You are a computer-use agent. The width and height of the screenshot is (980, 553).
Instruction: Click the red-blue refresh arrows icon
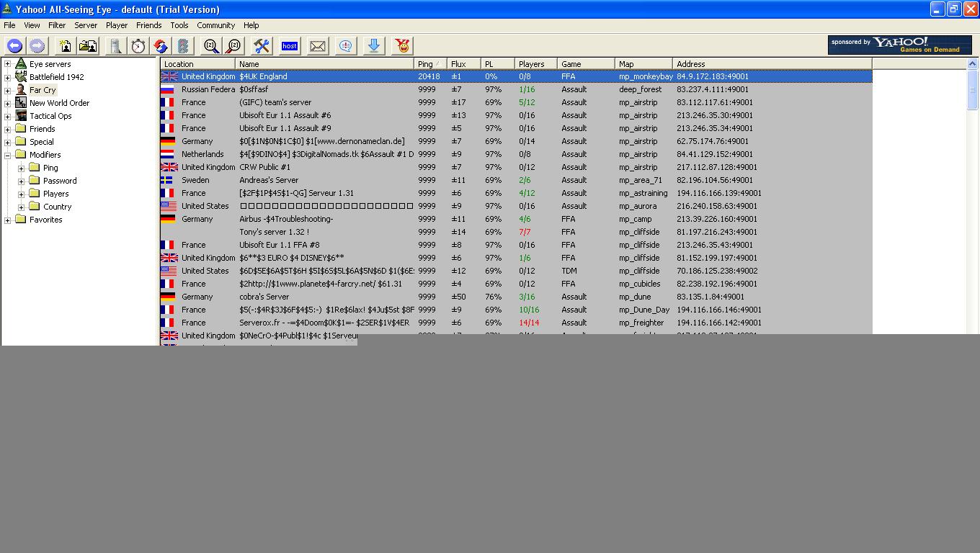(161, 46)
